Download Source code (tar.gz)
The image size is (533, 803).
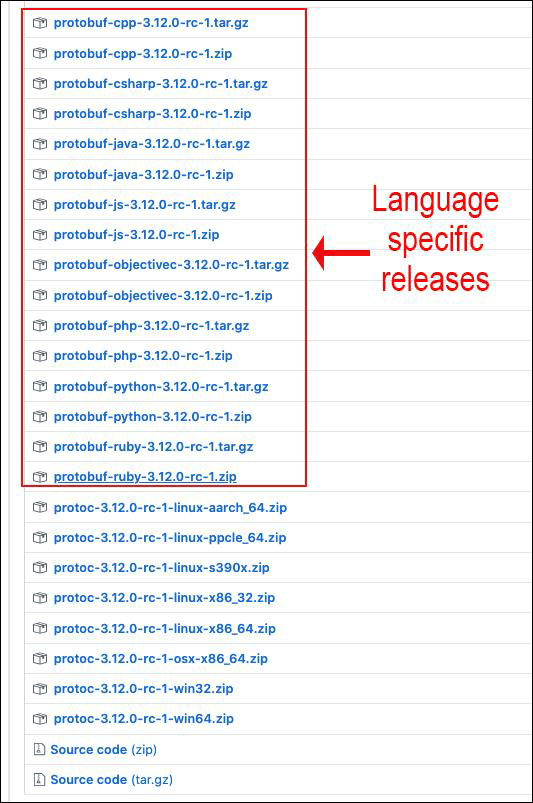point(112,779)
